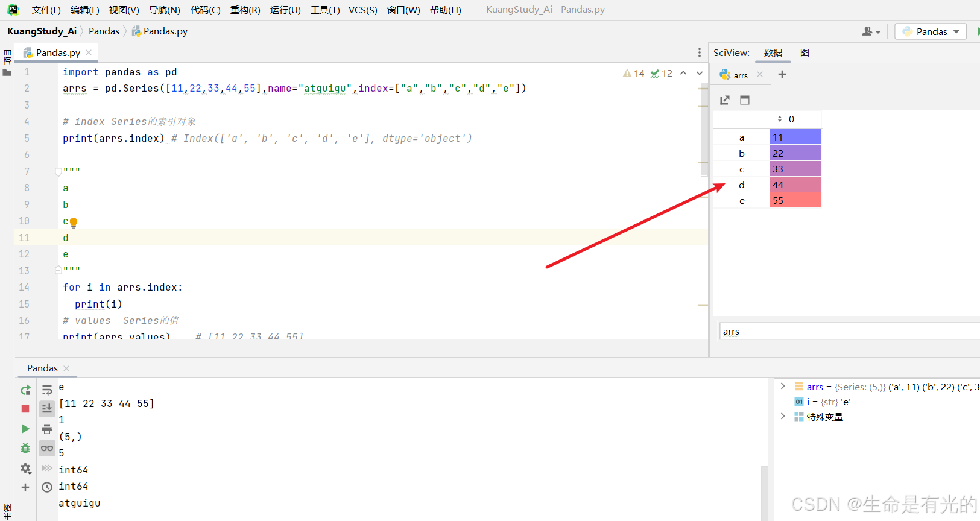Screen dimensions: 980x521
Task: Attach debugger with green bug icon
Action: [x=25, y=448]
